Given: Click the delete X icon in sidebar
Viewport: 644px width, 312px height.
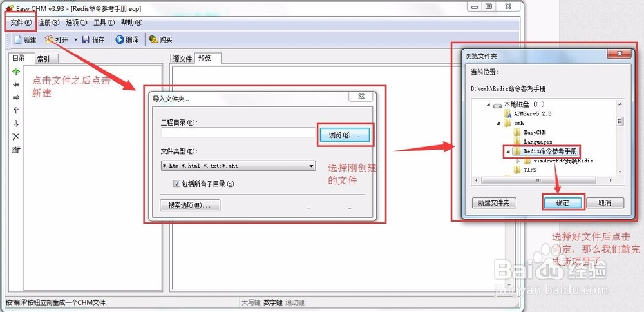Looking at the screenshot, I should (16, 137).
